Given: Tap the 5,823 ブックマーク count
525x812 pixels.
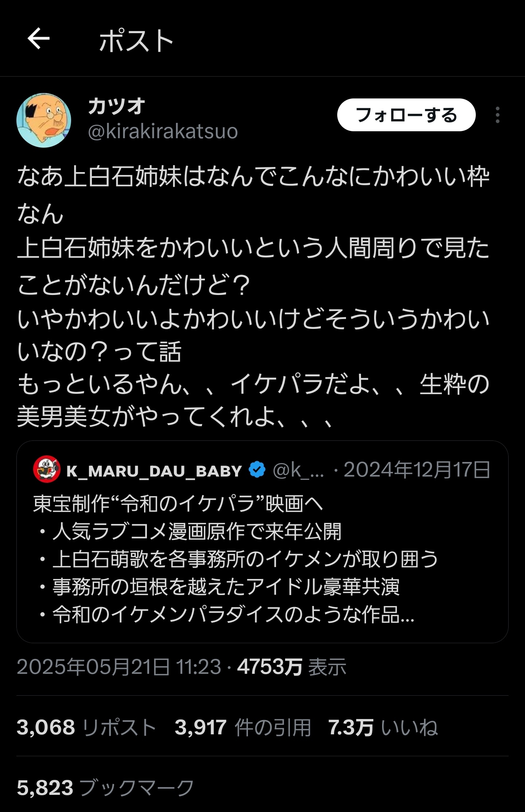Looking at the screenshot, I should point(105,787).
